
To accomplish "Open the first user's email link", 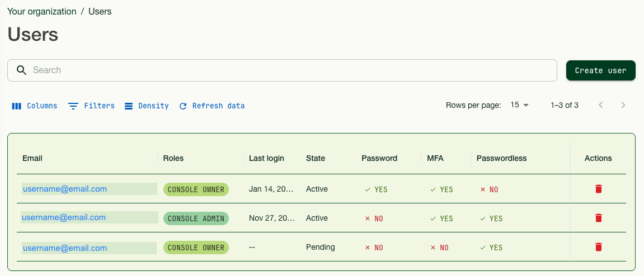I will tap(65, 189).
